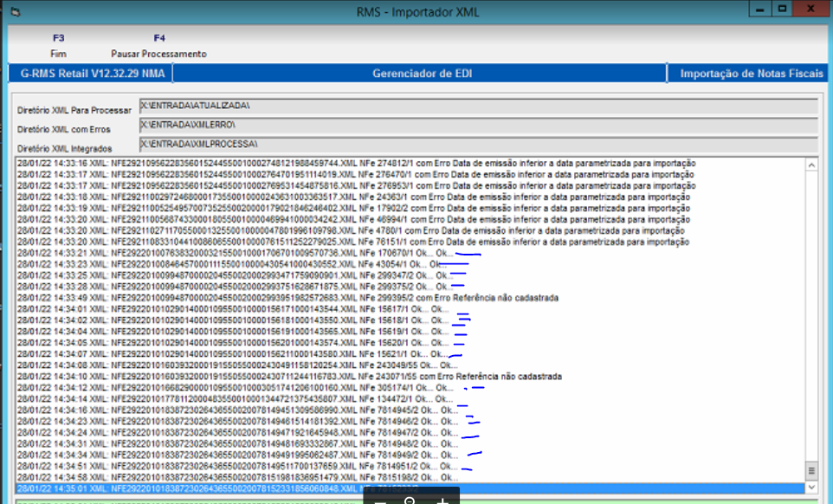Open the application icon menu in title bar
833x504 pixels.
(x=16, y=11)
